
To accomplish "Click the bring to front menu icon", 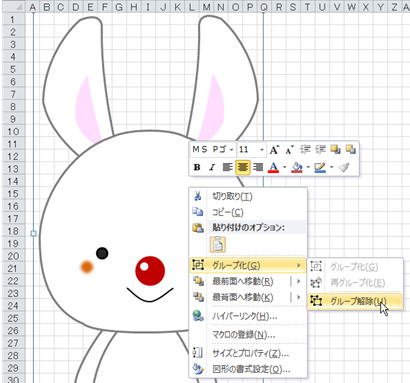I will [198, 282].
